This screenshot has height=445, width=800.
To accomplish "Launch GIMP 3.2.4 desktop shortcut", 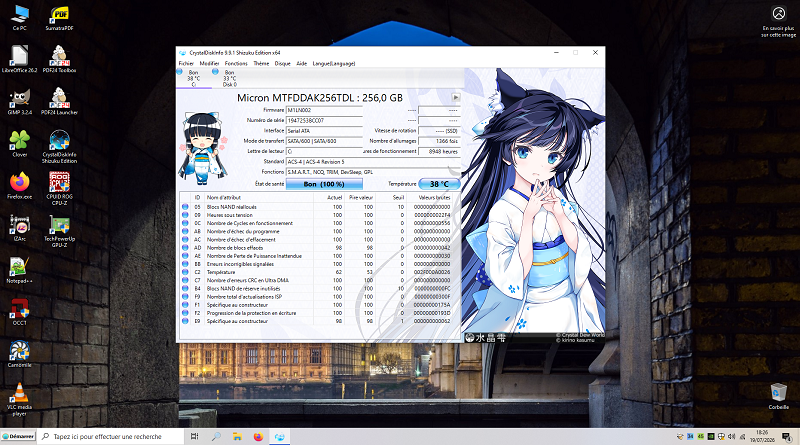I will (19, 101).
